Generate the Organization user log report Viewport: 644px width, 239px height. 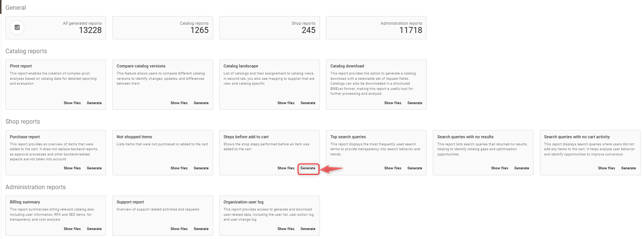click(308, 229)
